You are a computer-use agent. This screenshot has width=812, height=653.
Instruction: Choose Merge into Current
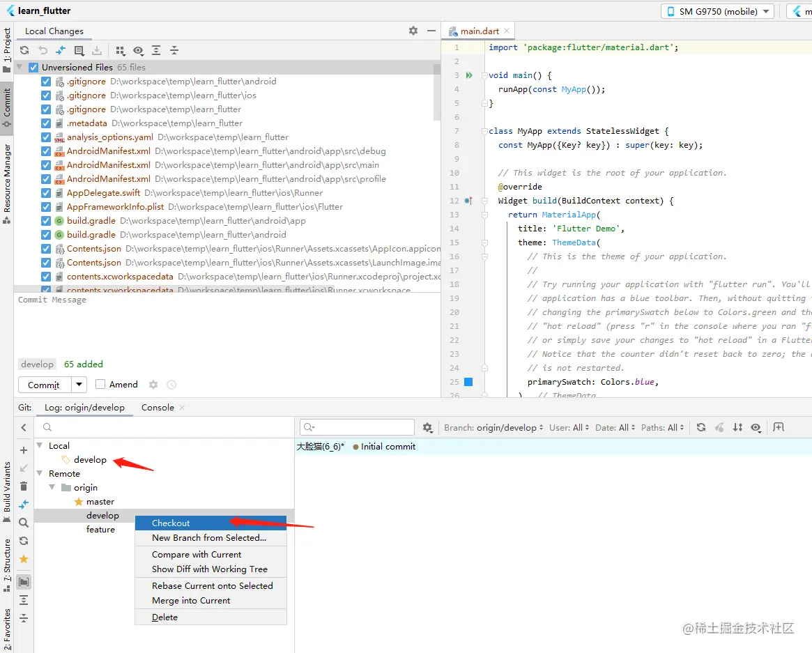click(x=210, y=601)
